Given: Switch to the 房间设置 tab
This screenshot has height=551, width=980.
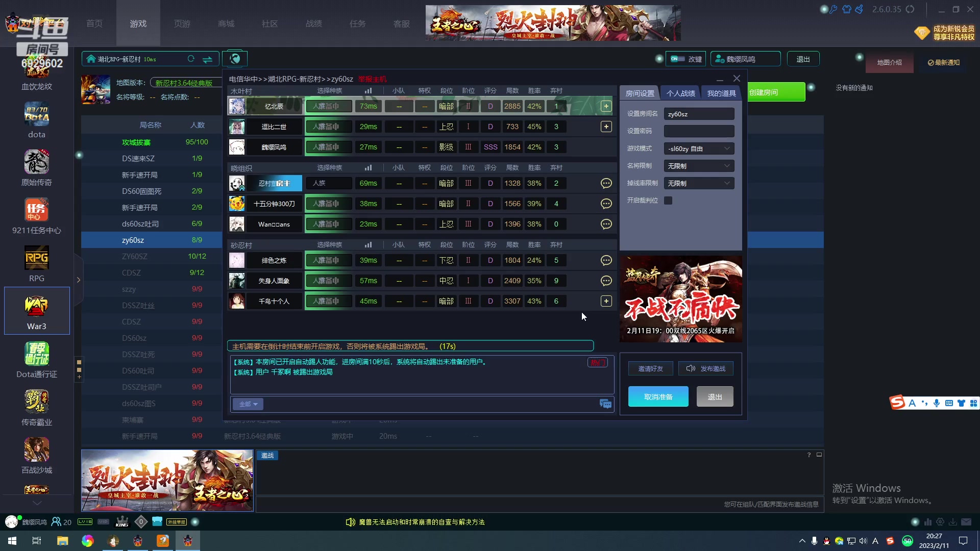Looking at the screenshot, I should [640, 93].
